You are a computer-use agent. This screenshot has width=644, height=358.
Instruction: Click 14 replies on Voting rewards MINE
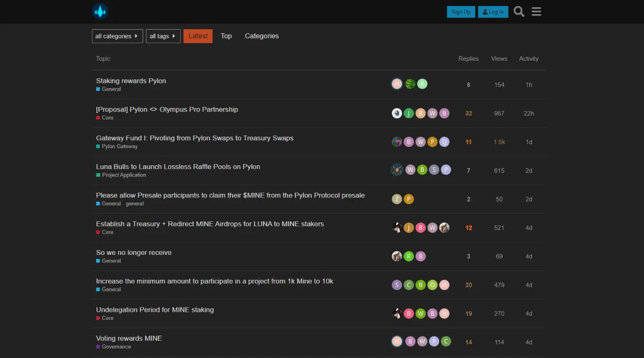tap(468, 342)
